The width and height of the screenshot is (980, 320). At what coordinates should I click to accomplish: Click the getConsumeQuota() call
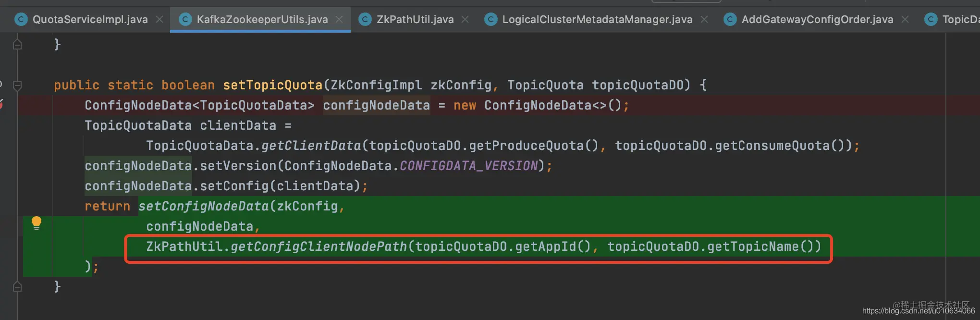coord(780,146)
